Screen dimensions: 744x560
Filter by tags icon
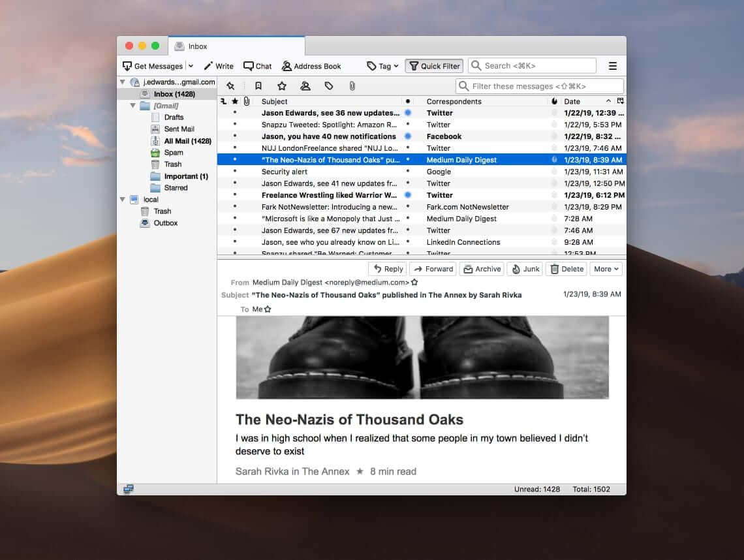tap(329, 86)
